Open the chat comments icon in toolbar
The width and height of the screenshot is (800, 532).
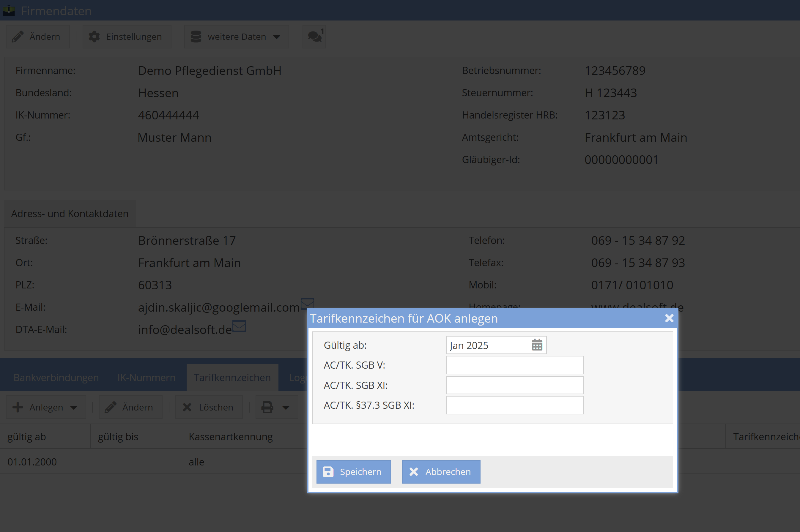tap(314, 37)
